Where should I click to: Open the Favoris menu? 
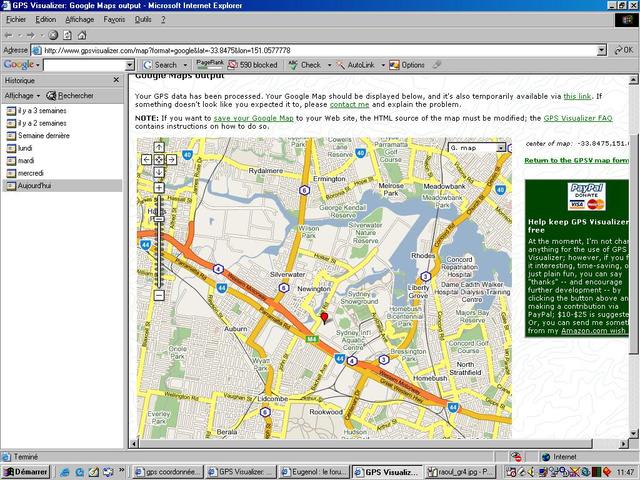click(x=115, y=19)
